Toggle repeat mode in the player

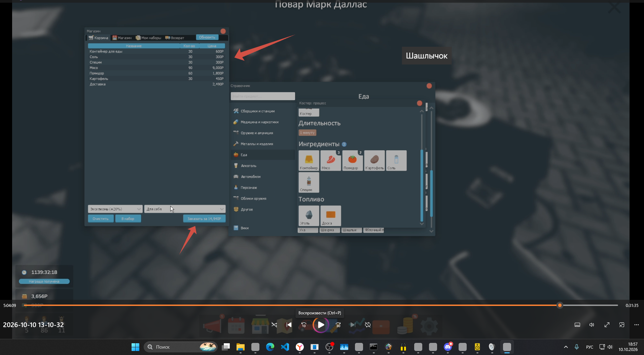coord(368,325)
